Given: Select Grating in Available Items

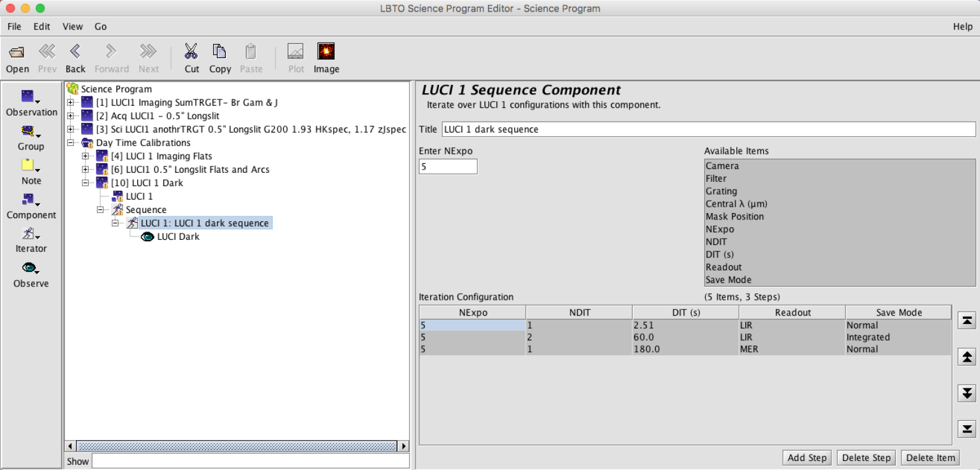Looking at the screenshot, I should pyautogui.click(x=840, y=191).
